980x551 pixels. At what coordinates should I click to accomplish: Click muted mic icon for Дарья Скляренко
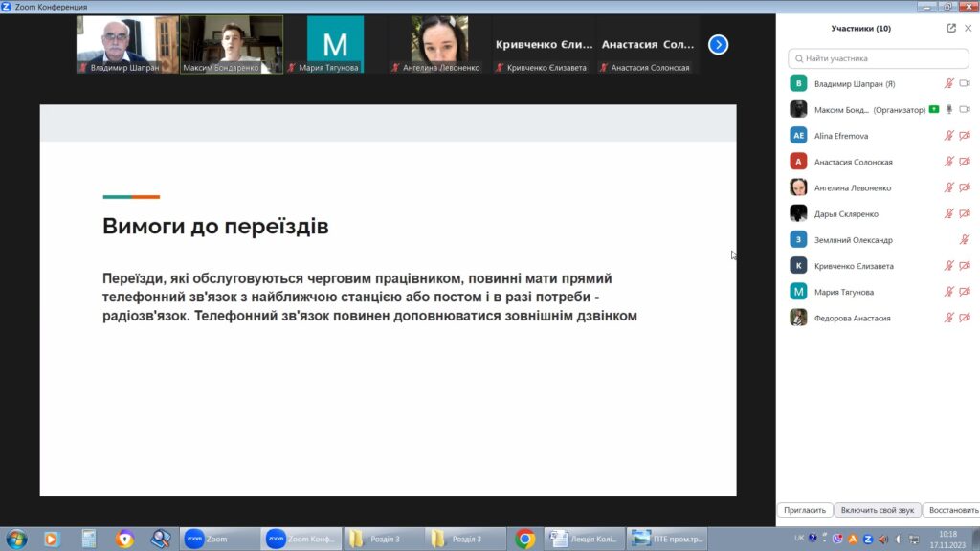click(948, 213)
